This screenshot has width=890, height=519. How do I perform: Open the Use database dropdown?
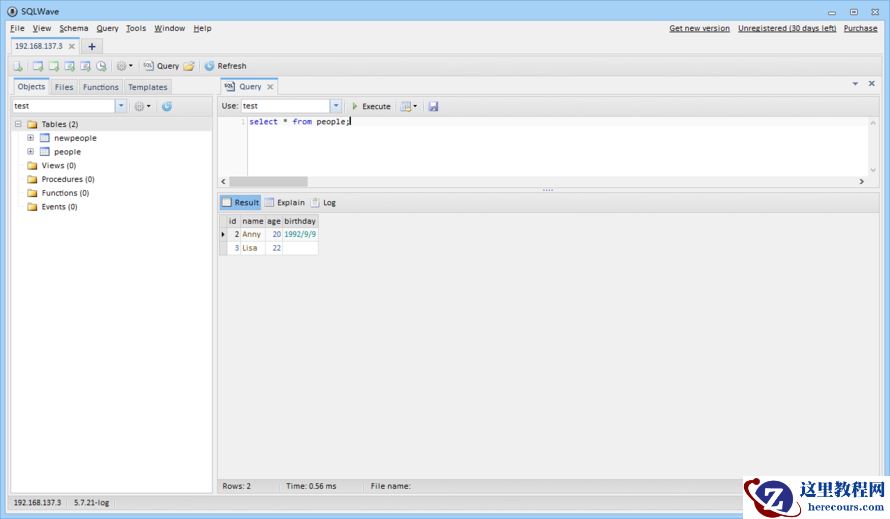(336, 106)
